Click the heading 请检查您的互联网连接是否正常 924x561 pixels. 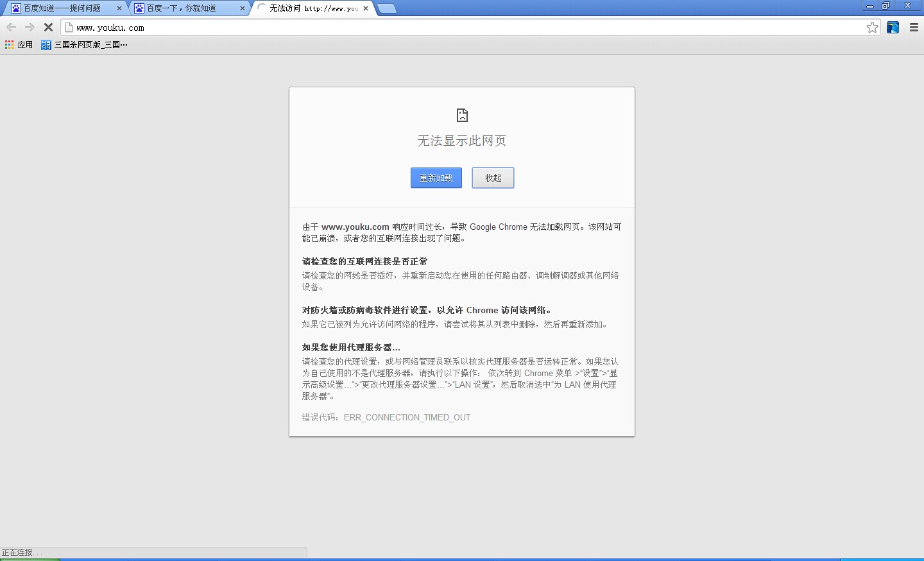pos(365,261)
